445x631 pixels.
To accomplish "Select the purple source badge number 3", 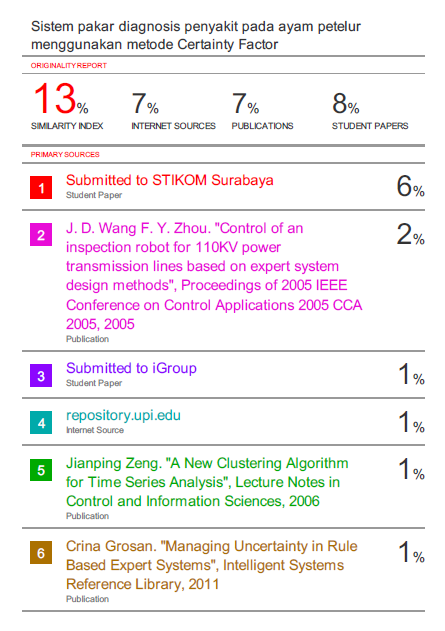I will pyautogui.click(x=41, y=376).
